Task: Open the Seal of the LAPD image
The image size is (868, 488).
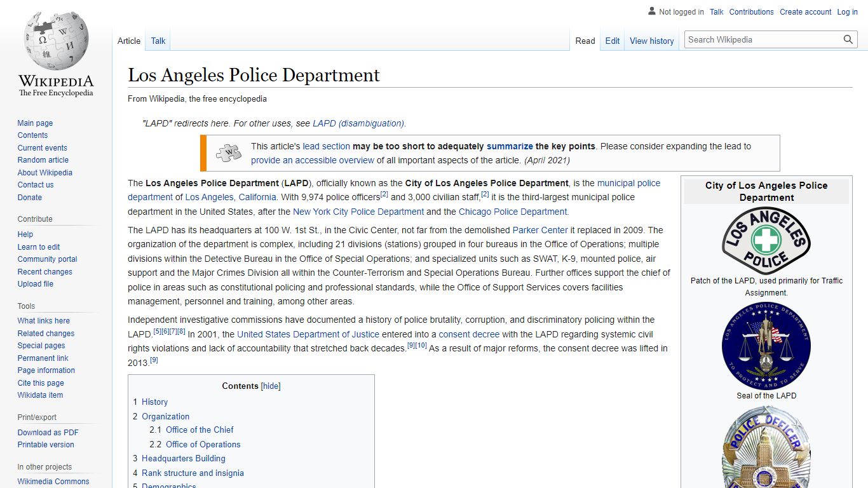Action: (x=766, y=346)
